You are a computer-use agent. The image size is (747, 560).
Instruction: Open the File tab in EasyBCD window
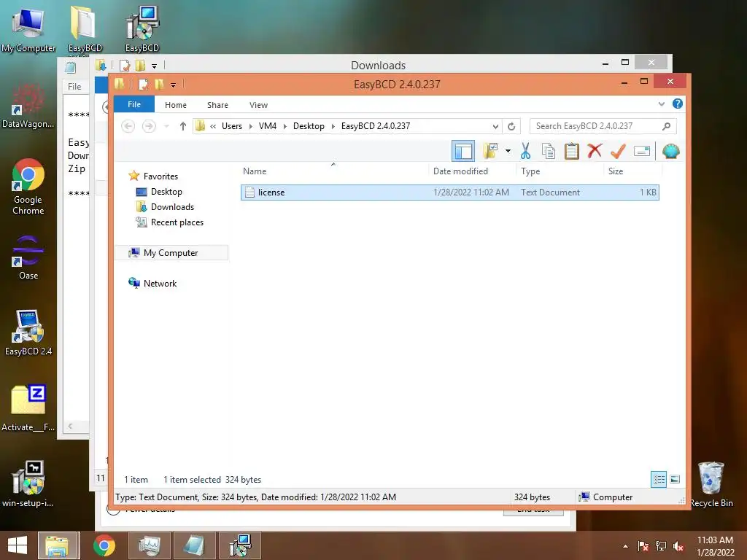coord(134,104)
